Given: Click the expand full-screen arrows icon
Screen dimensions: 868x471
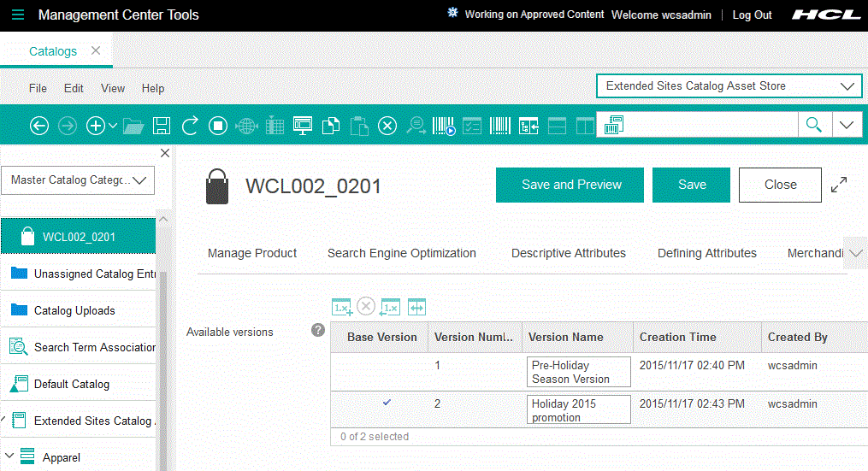Looking at the screenshot, I should [839, 185].
